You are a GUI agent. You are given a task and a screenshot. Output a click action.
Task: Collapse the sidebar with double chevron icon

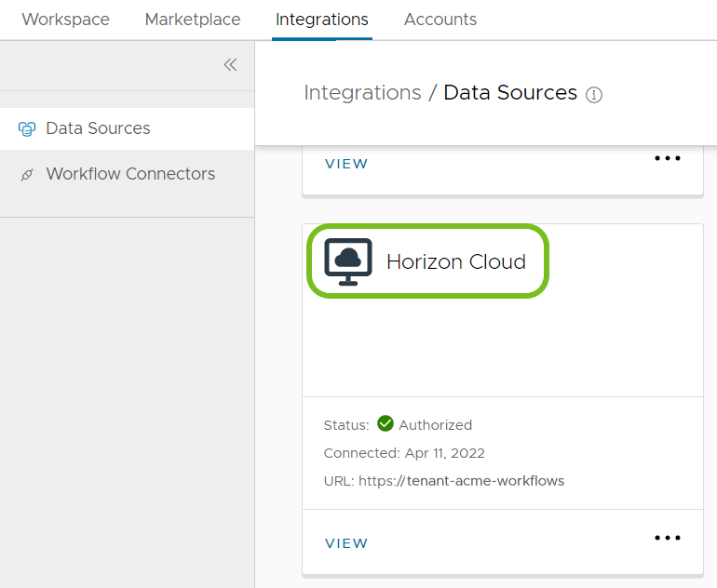coord(230,65)
